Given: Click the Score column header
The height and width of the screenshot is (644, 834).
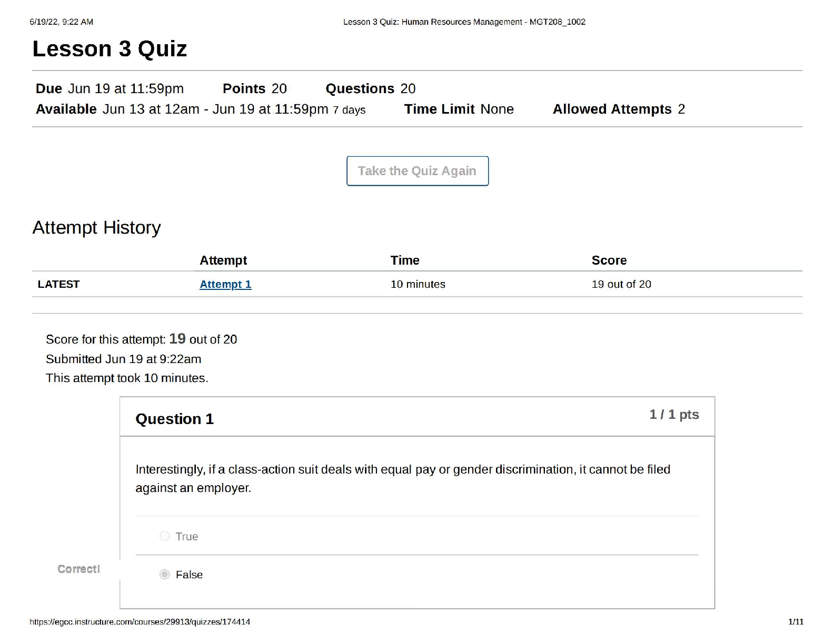Looking at the screenshot, I should click(x=609, y=260).
